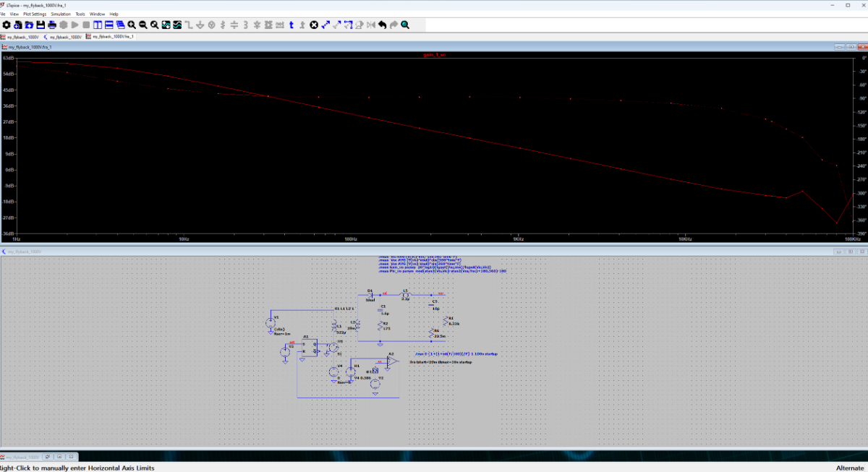
Task: Tile windows horizontally using the toolbar icon
Action: [109, 25]
